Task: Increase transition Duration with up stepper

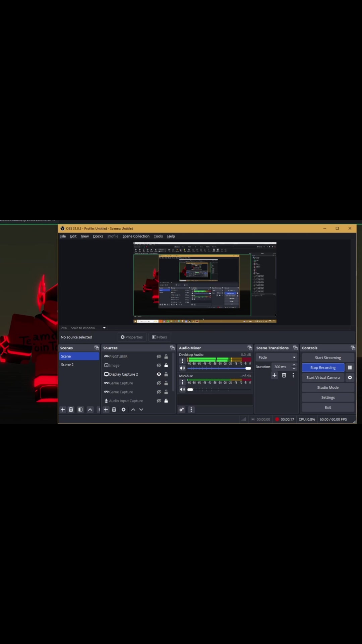Action: [x=294, y=365]
